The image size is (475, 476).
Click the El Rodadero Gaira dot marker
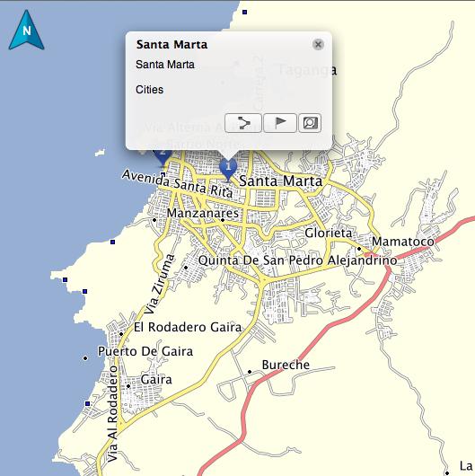click(121, 334)
